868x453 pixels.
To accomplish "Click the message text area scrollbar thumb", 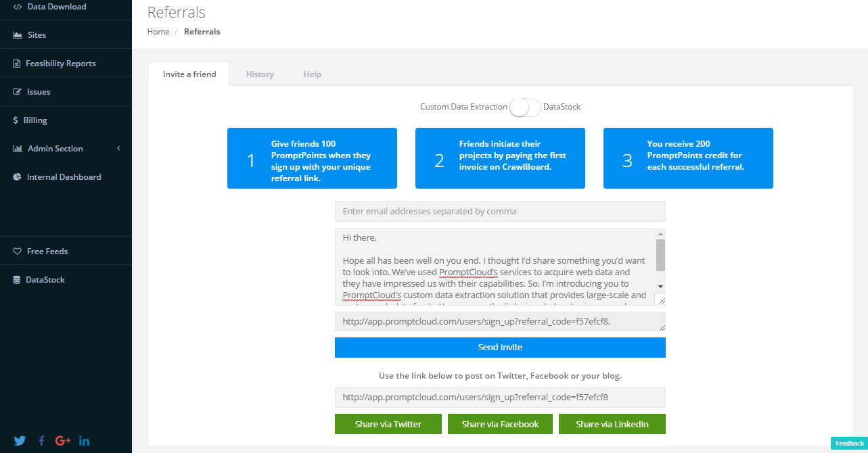I will pos(661,255).
